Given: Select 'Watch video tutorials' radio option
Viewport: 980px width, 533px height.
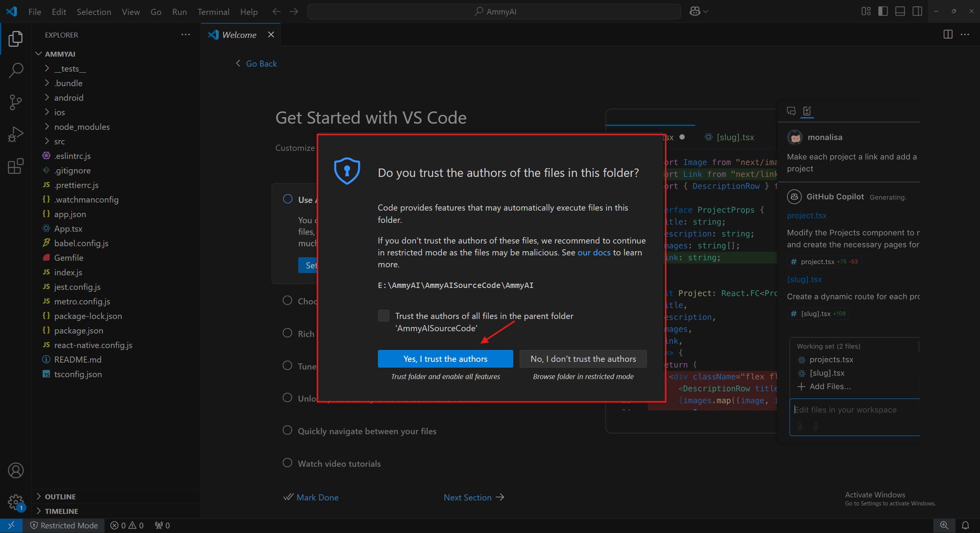Looking at the screenshot, I should coord(287,463).
